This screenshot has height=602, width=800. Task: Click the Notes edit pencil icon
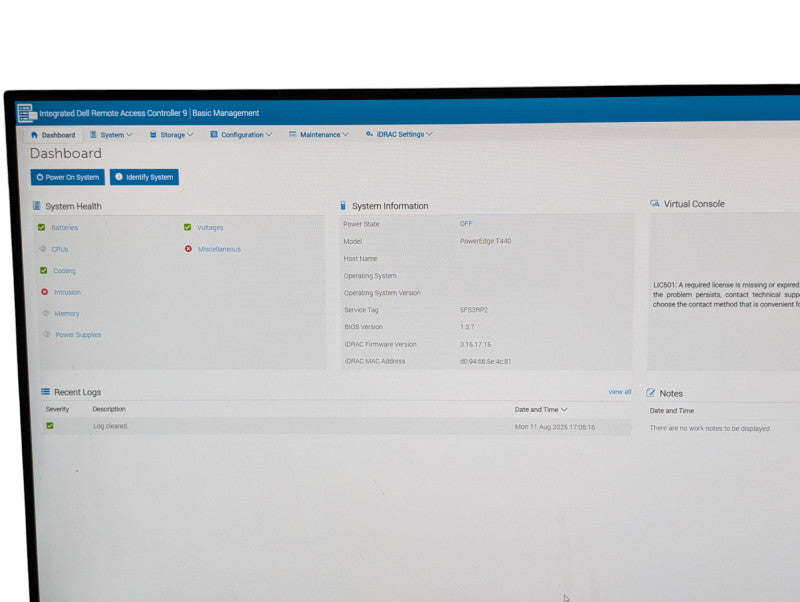point(651,393)
